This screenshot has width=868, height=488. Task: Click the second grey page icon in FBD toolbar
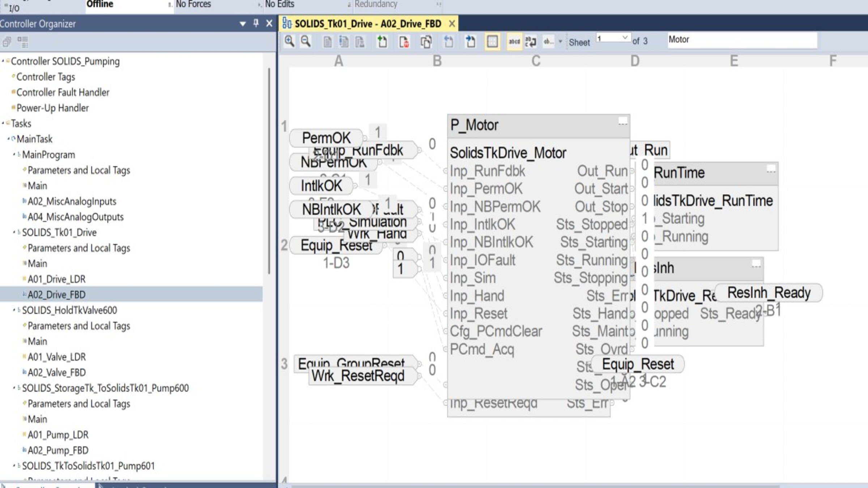(x=344, y=42)
